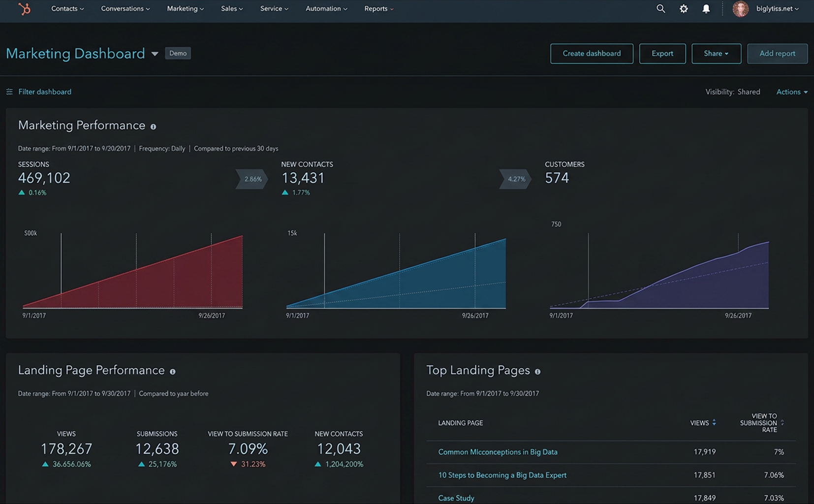Click the 17,919 views cell
814x504 pixels.
705,452
